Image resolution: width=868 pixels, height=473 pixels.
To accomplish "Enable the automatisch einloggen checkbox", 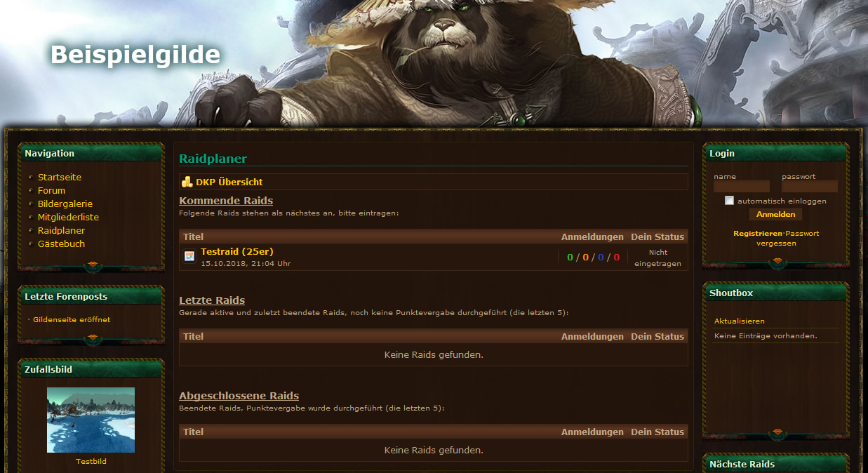I will click(729, 201).
